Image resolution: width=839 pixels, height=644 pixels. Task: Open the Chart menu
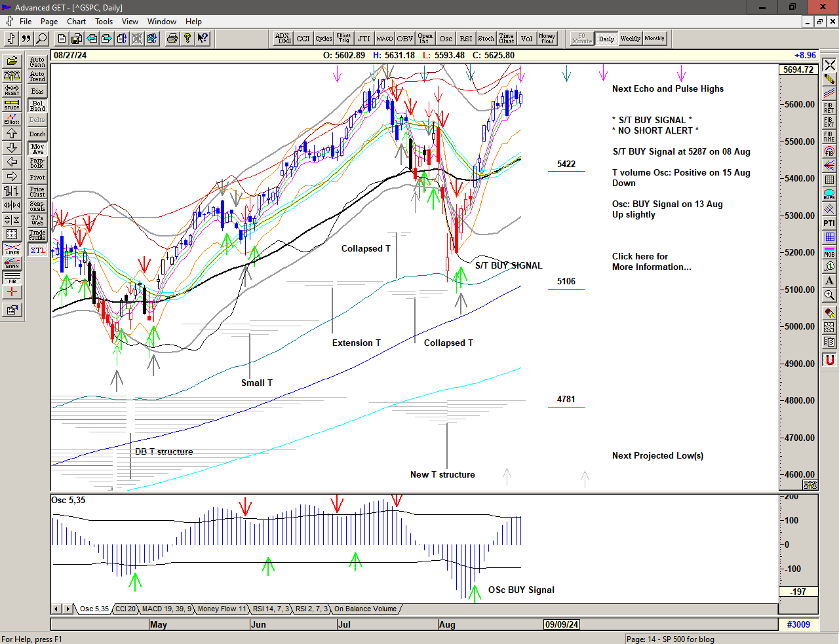[76, 22]
